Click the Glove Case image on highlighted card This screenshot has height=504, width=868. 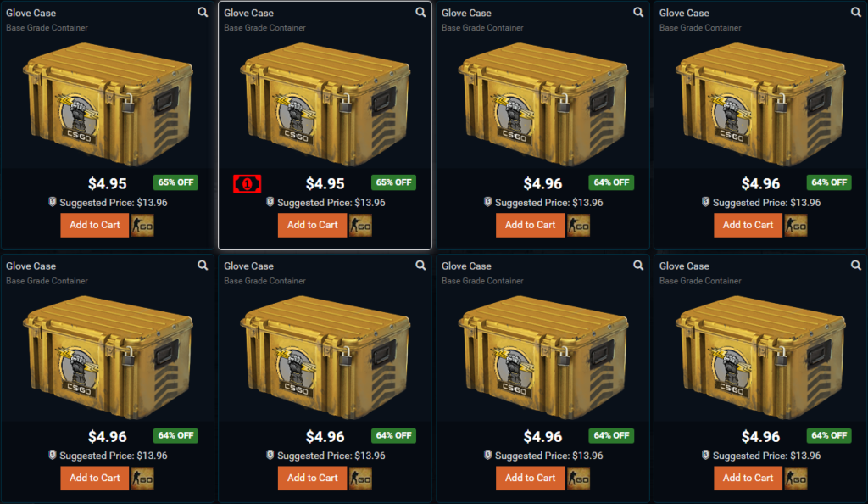325,104
